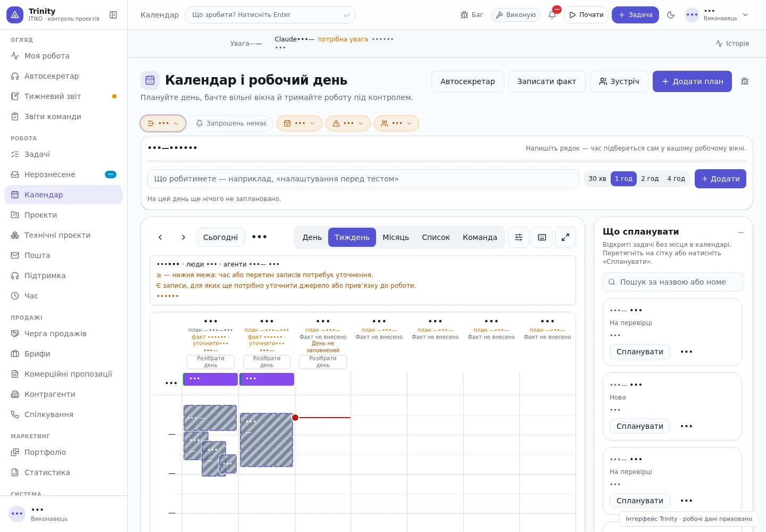
Task: Switch calendar to Список view
Action: coord(436,237)
